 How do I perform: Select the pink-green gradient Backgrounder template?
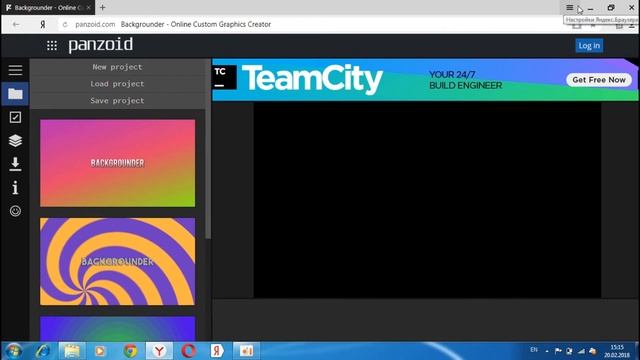118,163
